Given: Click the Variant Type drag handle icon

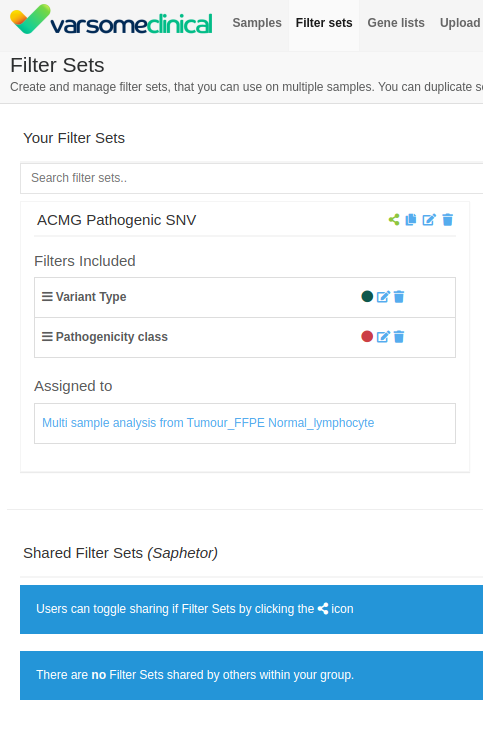Looking at the screenshot, I should pos(47,297).
